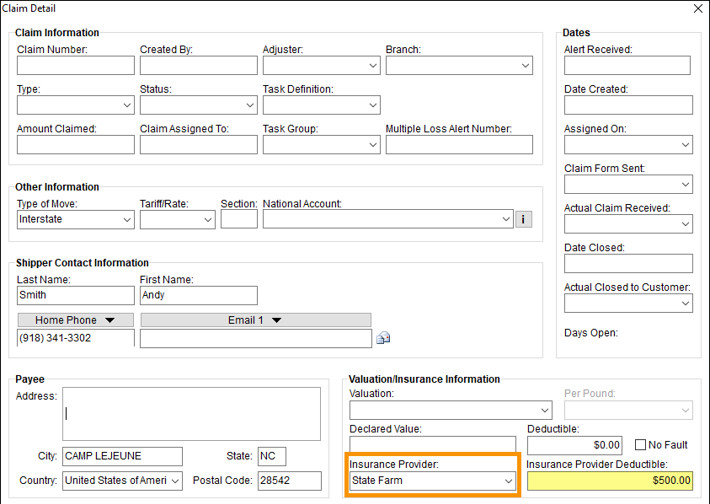Select the Insurance Provider Deductible yellow field
Viewport: 710px width, 504px height.
click(x=609, y=481)
